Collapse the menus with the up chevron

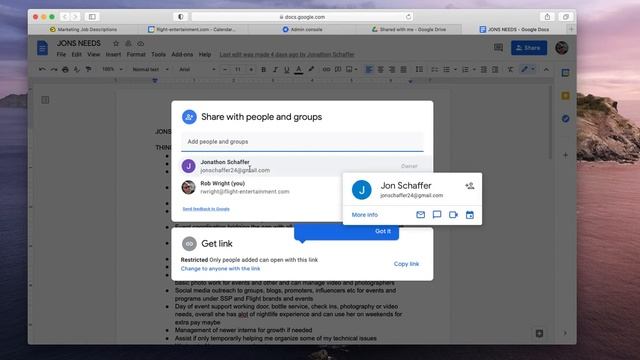(546, 69)
